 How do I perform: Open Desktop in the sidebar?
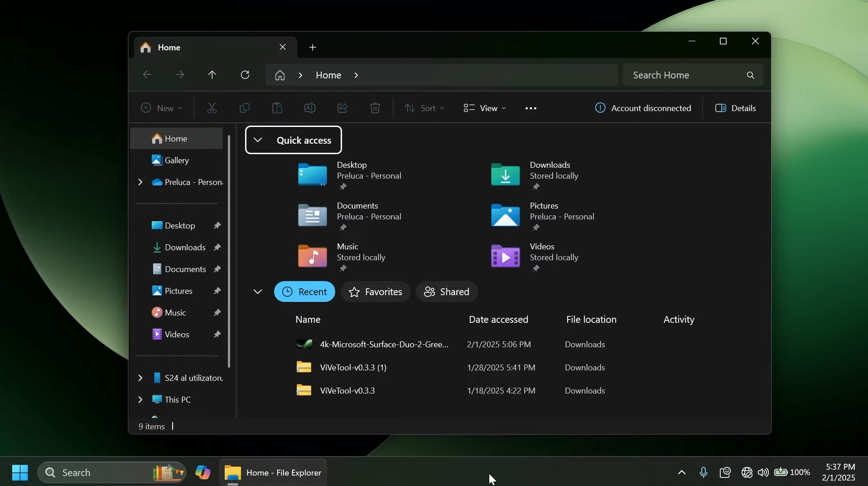point(177,225)
